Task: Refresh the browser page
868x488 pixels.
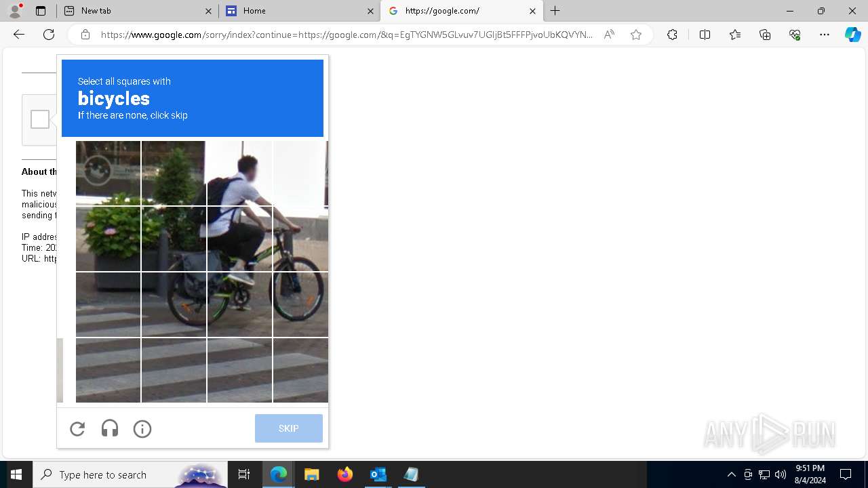Action: 49,35
